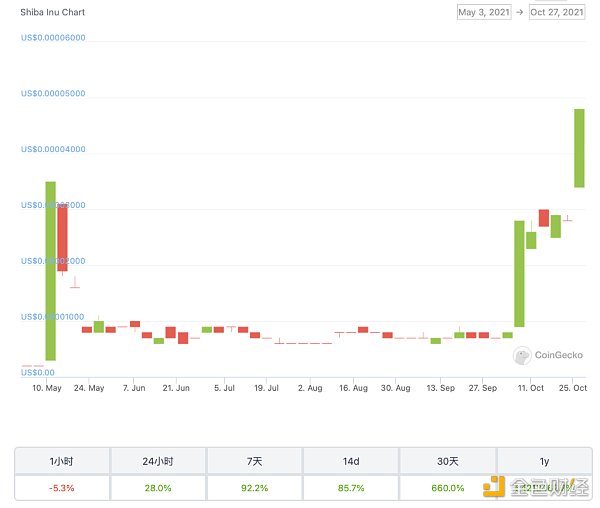
Task: Click the 92.2% weekly change value
Action: (x=254, y=488)
